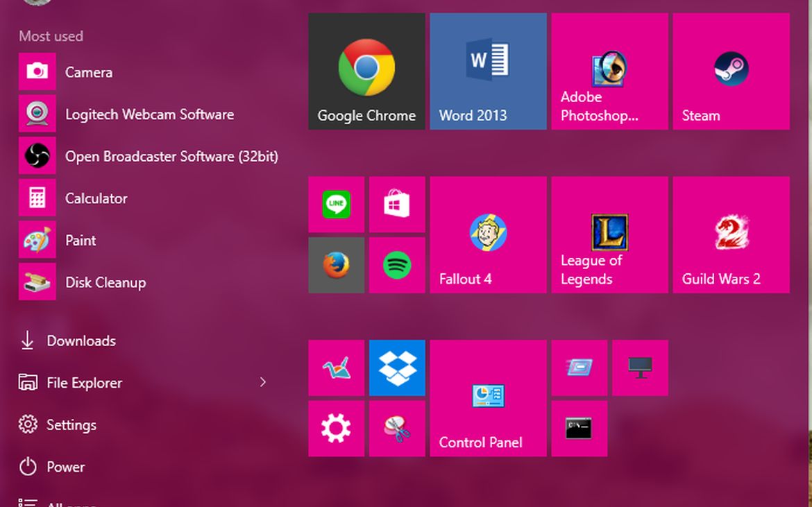Open the Command Prompt tile
The image size is (812, 507).
click(x=579, y=428)
